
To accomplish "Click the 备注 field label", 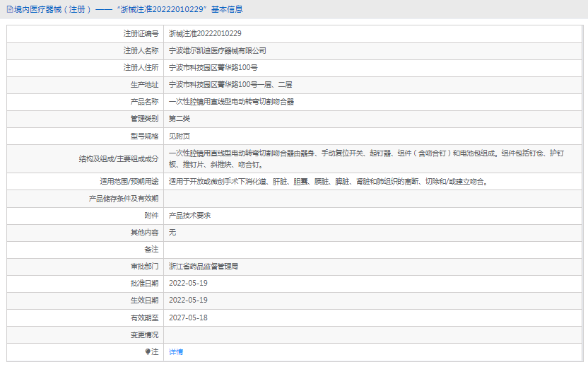I will [x=151, y=250].
